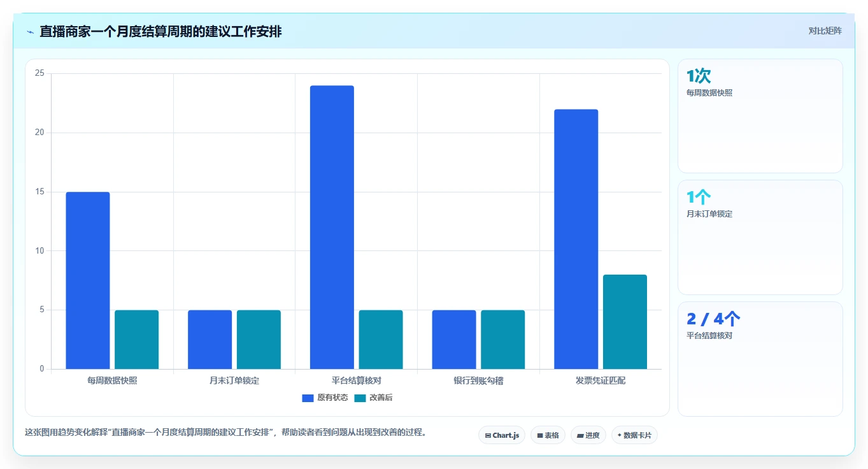Click the y-axis value 10
Screen dimensions: 868x469
(39, 250)
